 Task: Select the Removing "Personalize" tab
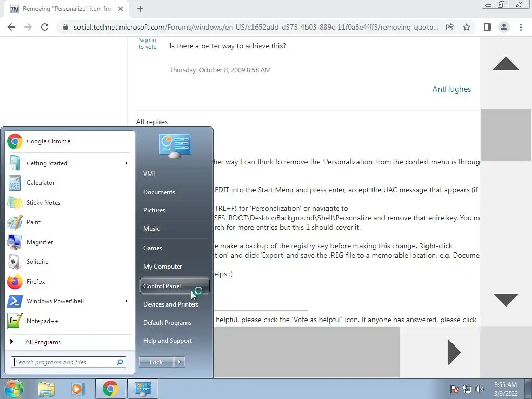coord(66,9)
